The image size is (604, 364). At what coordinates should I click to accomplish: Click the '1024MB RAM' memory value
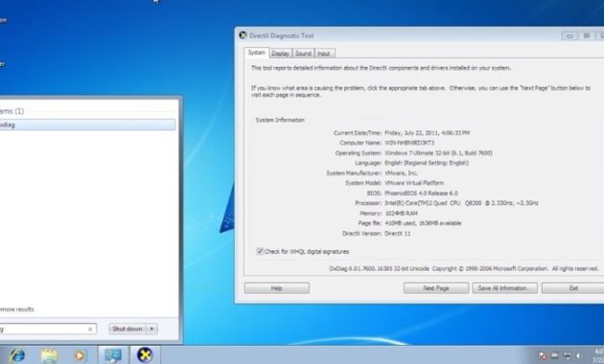tap(401, 214)
